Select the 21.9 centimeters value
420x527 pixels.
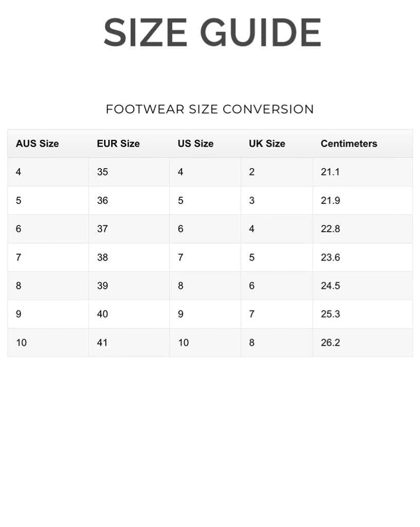[x=330, y=200]
